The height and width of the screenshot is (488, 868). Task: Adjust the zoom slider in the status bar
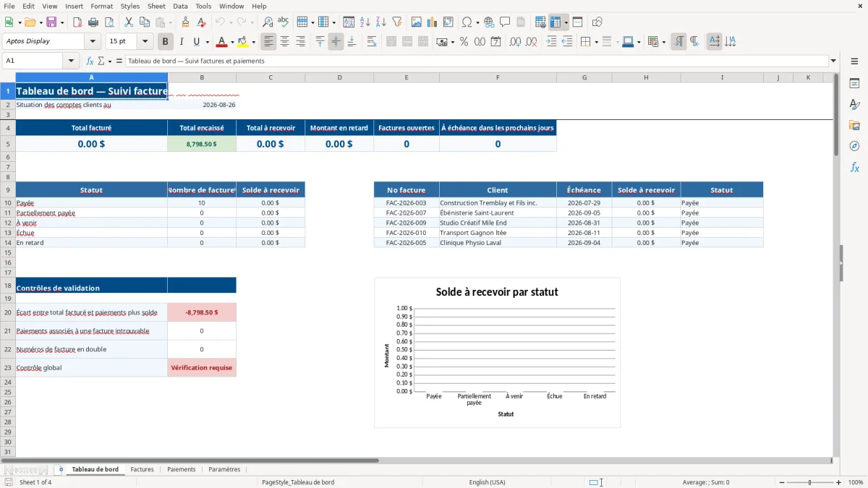(809, 482)
